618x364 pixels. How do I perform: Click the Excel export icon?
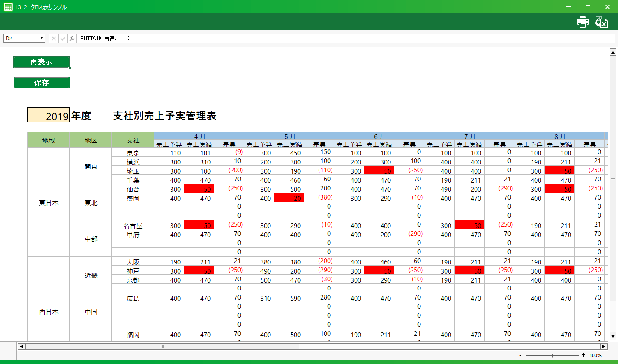[602, 22]
